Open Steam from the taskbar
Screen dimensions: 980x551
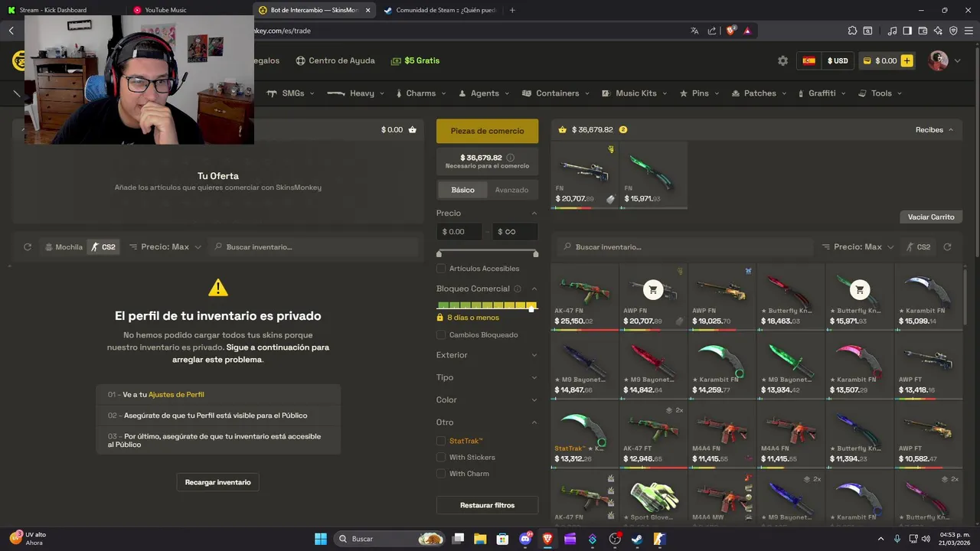point(637,539)
